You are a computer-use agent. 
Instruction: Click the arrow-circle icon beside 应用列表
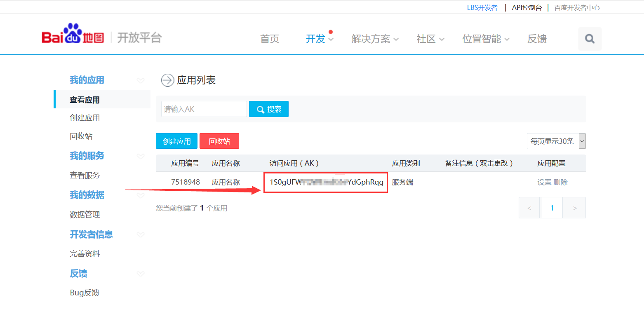coord(167,80)
